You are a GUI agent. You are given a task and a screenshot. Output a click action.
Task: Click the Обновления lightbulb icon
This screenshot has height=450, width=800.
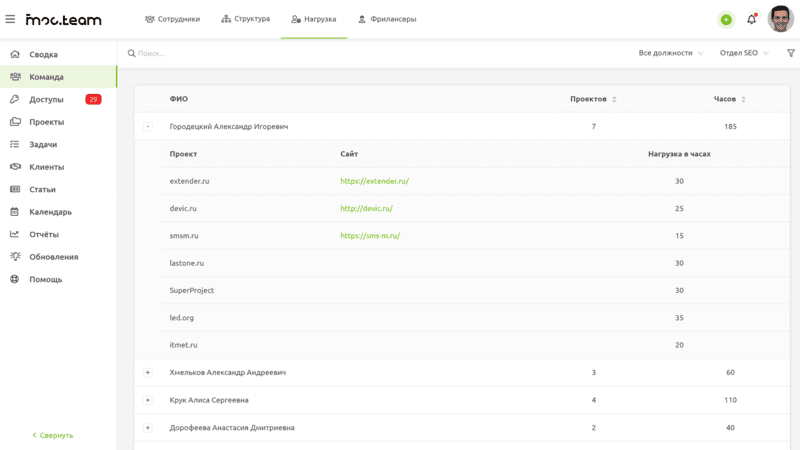15,257
